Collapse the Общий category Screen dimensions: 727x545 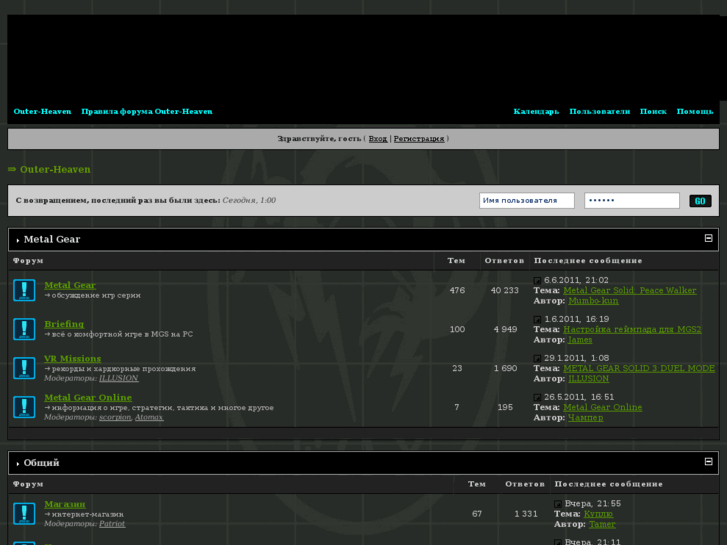[x=708, y=462]
